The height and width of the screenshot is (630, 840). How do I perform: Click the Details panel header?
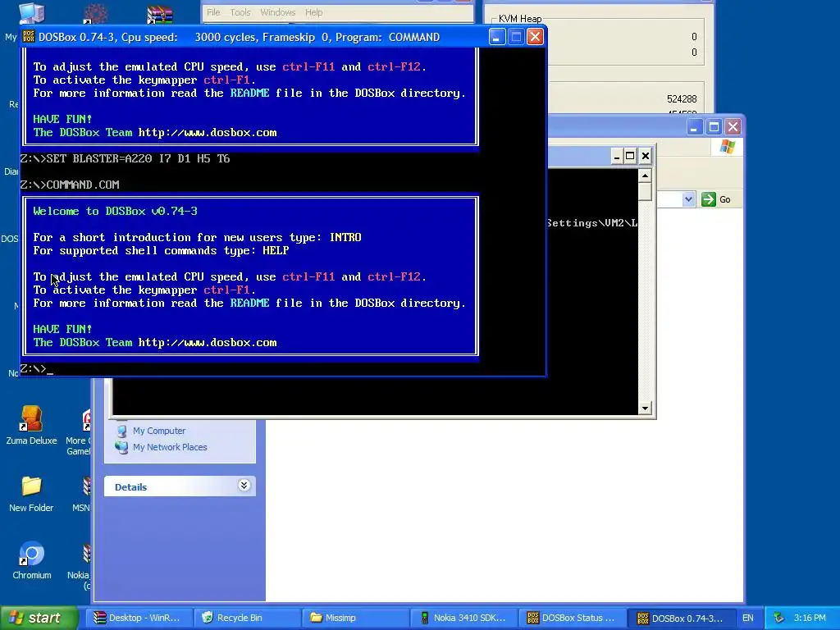[180, 486]
